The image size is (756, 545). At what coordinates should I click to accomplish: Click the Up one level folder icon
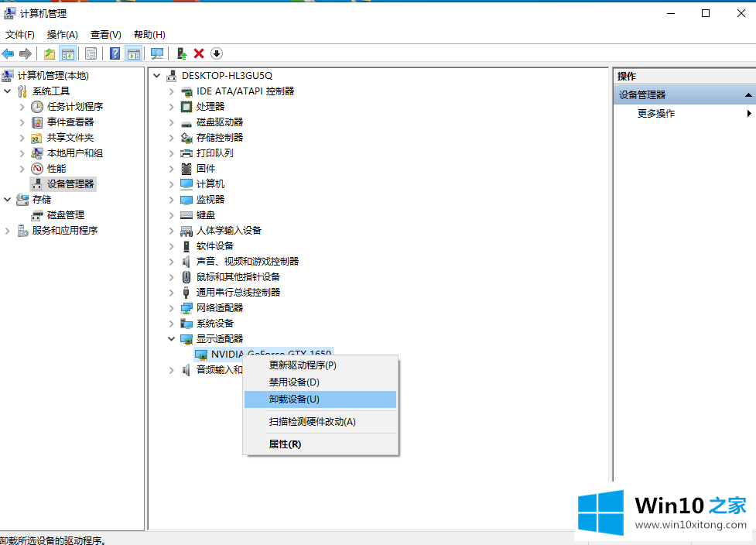tap(50, 53)
